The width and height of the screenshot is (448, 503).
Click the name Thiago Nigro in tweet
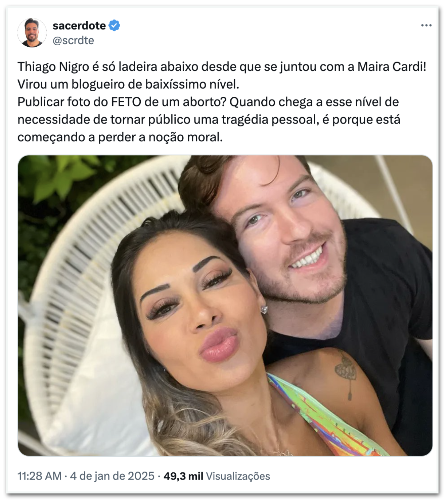[53, 67]
